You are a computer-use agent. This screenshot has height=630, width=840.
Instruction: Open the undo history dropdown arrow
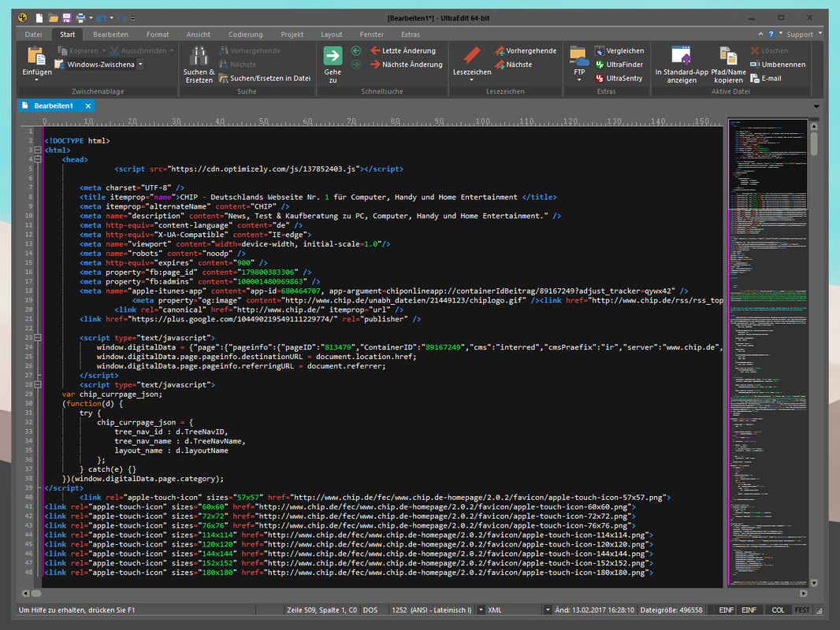tap(111, 18)
